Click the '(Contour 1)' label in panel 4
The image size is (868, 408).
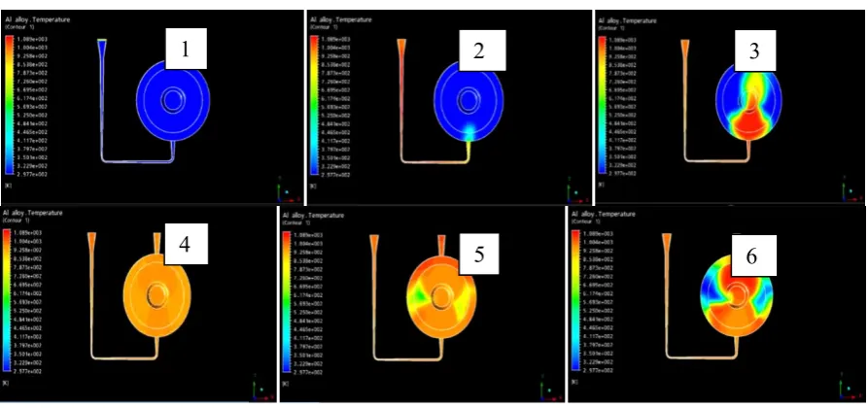pos(15,220)
